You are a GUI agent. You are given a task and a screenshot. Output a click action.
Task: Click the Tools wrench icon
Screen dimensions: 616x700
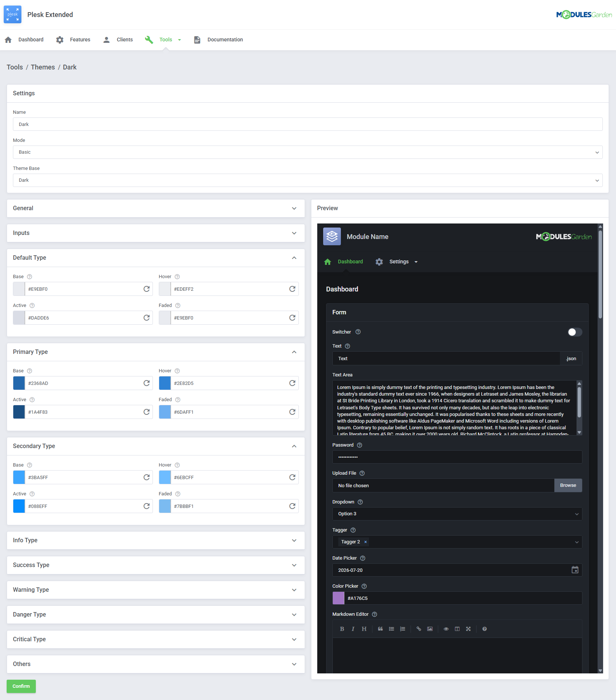click(x=149, y=40)
